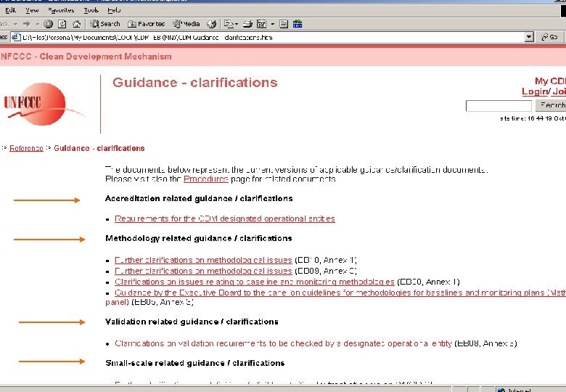Expand the Edit page dropdown arrow
This screenshot has width=566, height=392.
pos(273,24)
